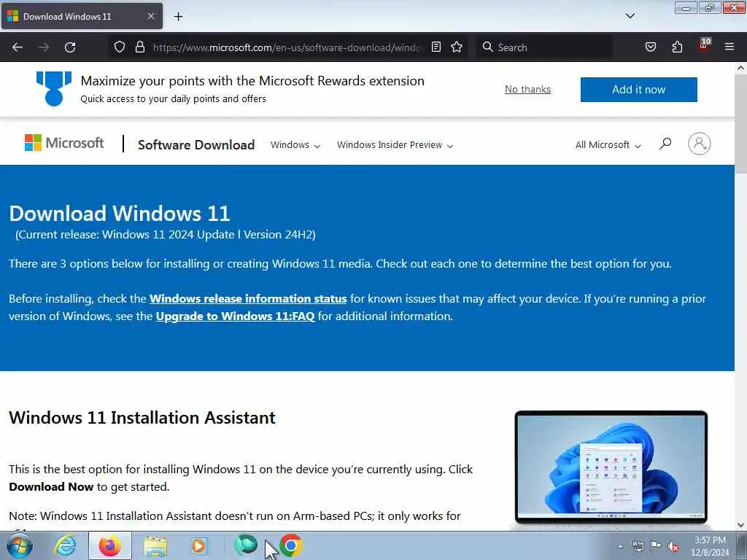Show hidden tray icons arrow
Viewport: 747px width, 560px height.
[x=620, y=546]
